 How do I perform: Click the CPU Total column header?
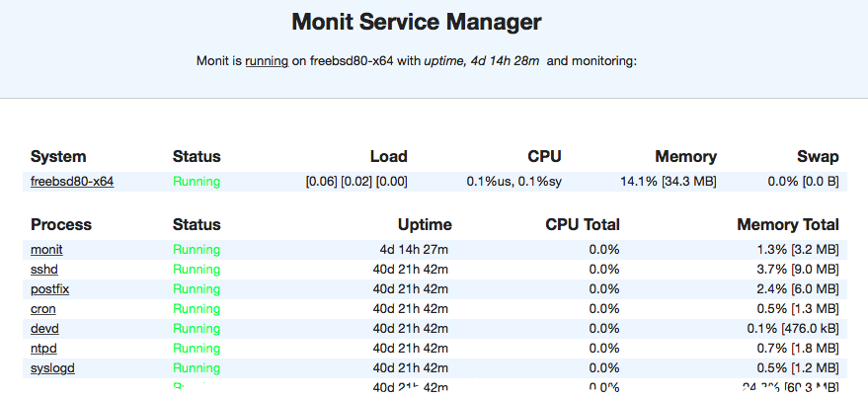tap(583, 224)
